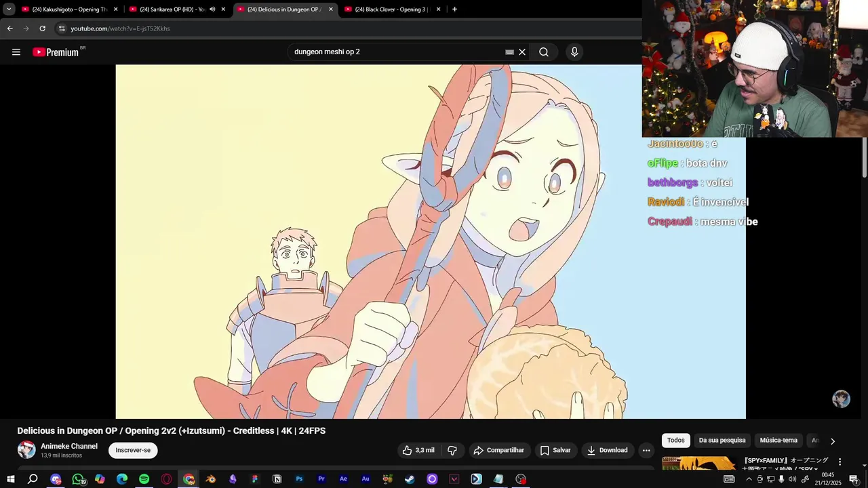Switch to the Sankarea OP (HD) tab

[x=178, y=9]
